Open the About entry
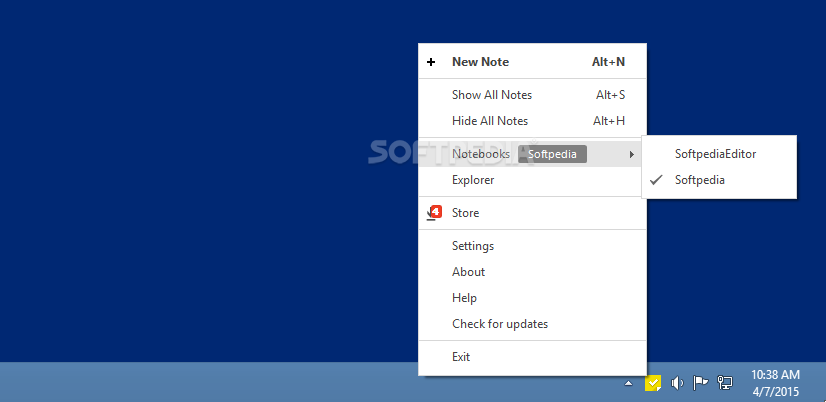The image size is (826, 402). (x=532, y=272)
